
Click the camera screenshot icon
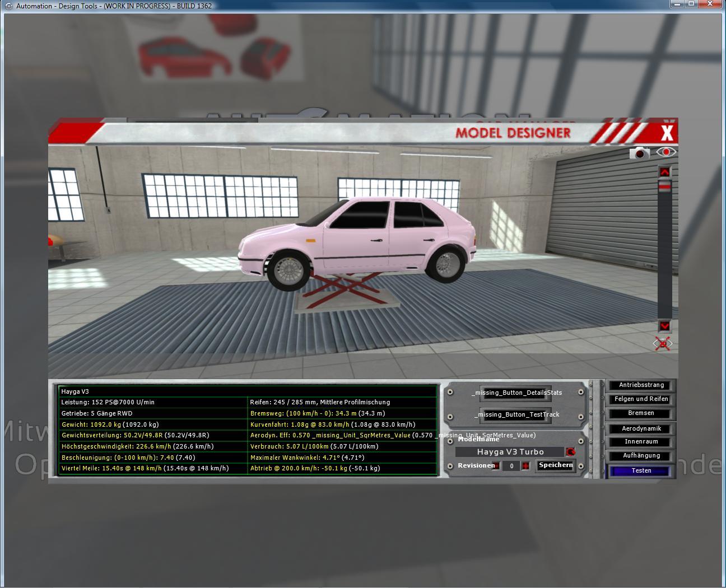(639, 153)
